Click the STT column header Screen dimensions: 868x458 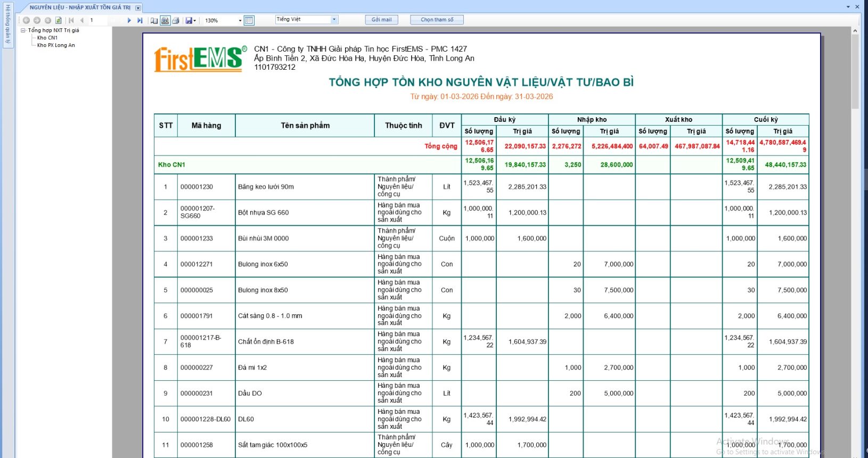point(166,126)
